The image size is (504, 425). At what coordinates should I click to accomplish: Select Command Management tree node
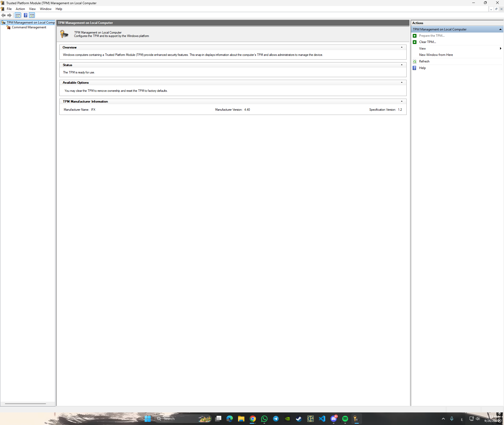tap(29, 27)
